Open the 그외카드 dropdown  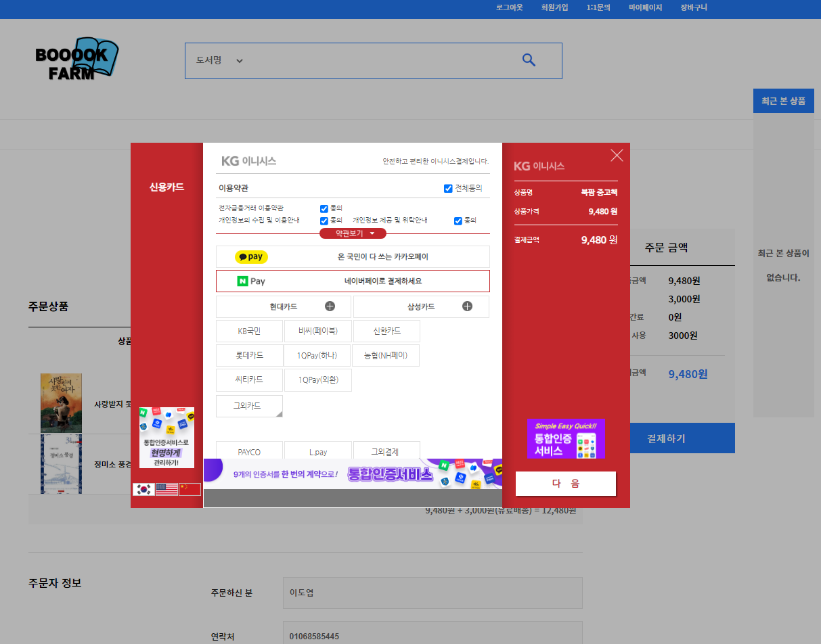(249, 407)
